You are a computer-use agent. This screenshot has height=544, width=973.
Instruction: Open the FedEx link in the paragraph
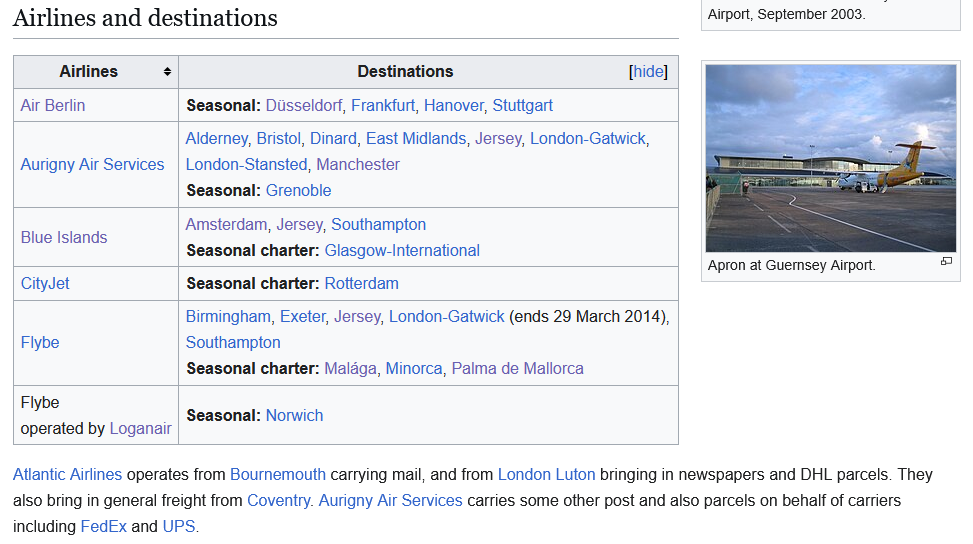pyautogui.click(x=103, y=526)
